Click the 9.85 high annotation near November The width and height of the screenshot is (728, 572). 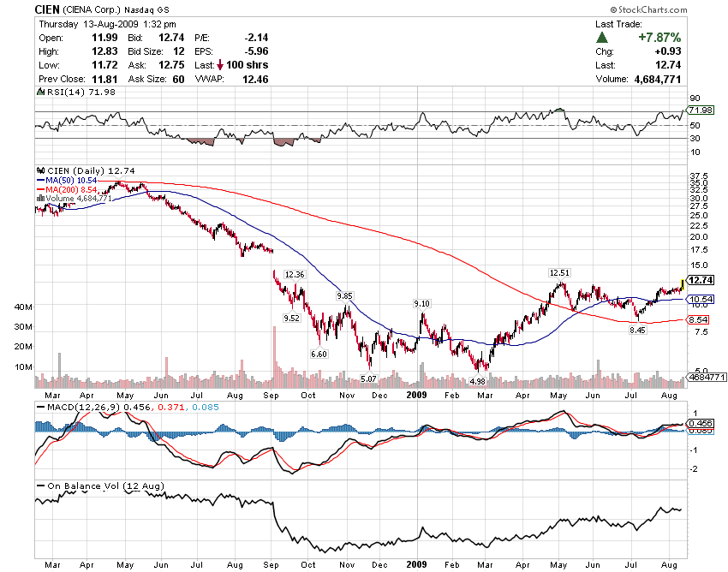click(x=344, y=295)
